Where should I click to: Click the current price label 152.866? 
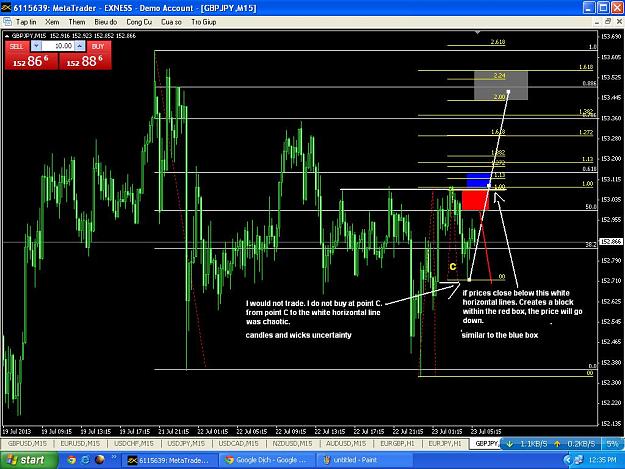[611, 241]
